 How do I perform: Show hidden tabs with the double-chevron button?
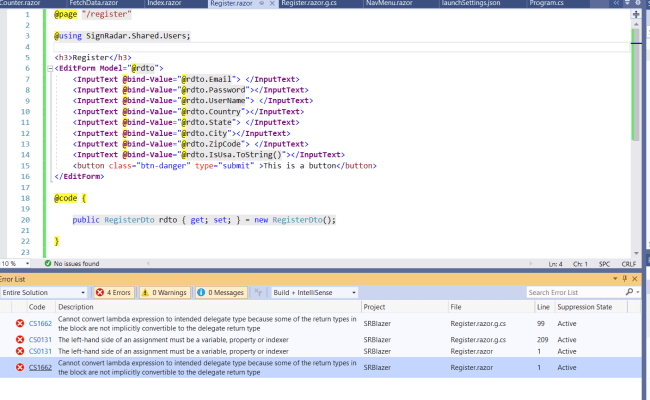616,3
